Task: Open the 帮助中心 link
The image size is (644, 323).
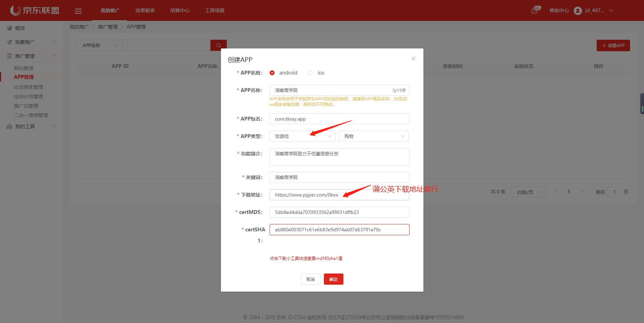Action: 559,11
